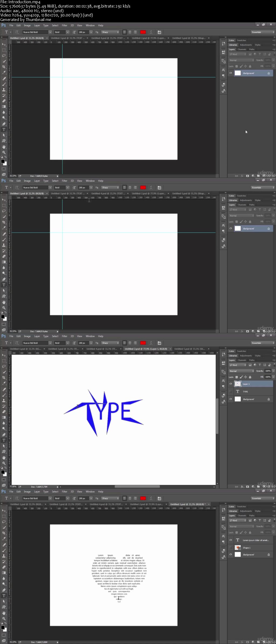Switch to Channels tab in the TYPE artwork frame

pyautogui.click(x=242, y=360)
